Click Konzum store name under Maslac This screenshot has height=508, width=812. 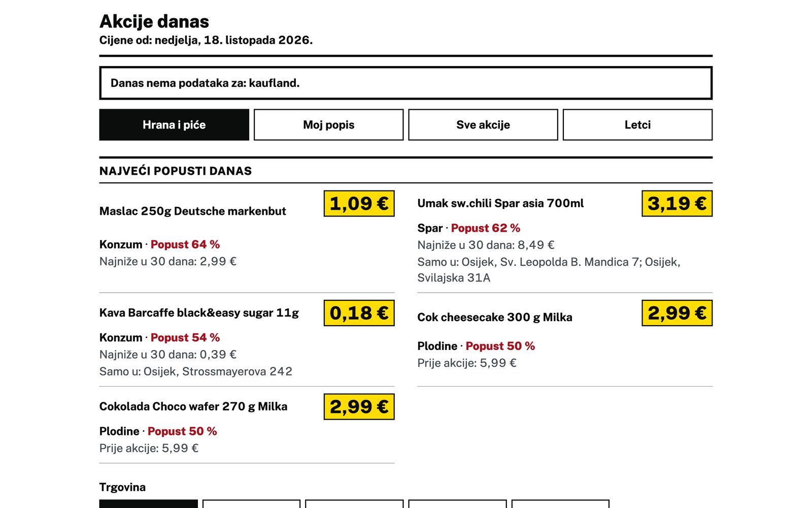121,244
